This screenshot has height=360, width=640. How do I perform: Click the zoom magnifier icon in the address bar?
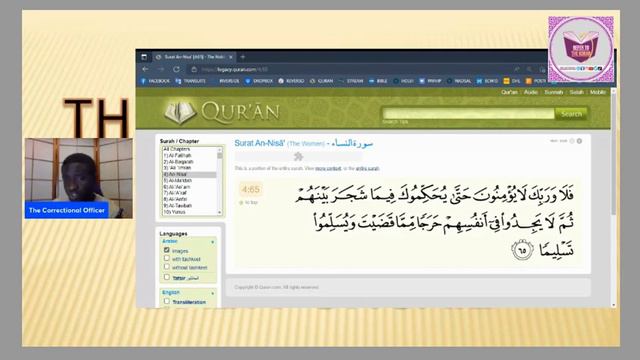tap(529, 69)
